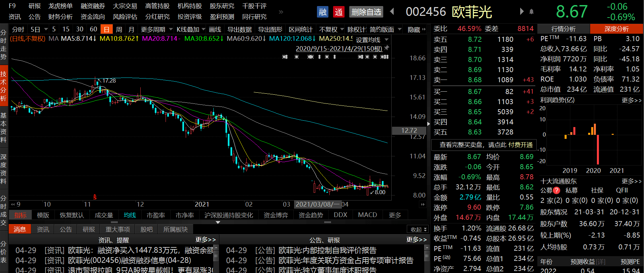Open the 5日 dropdown arrow

(x=46, y=29)
